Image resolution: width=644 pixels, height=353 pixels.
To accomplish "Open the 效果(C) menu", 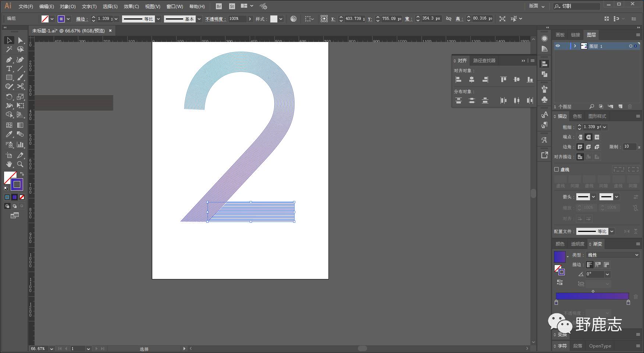I will (131, 6).
